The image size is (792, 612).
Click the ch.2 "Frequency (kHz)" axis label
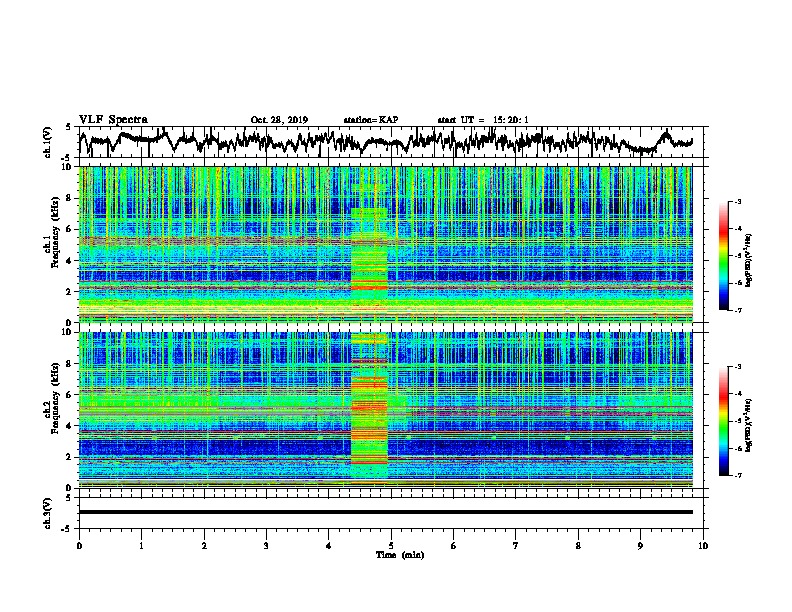tap(56, 398)
